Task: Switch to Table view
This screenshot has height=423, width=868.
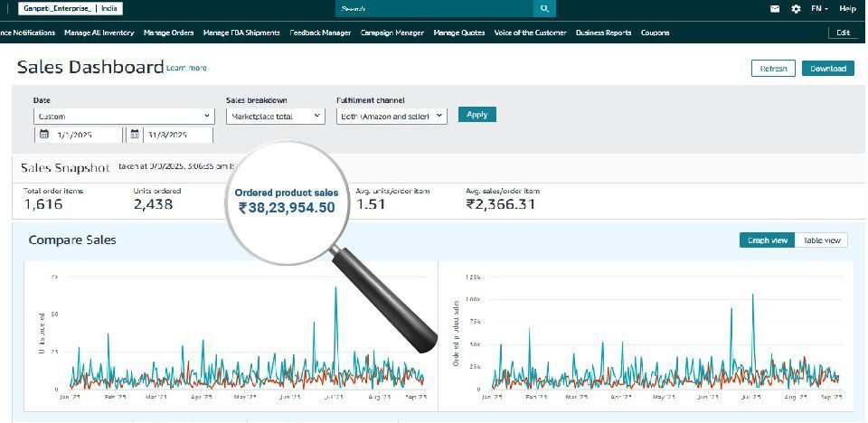Action: [x=822, y=240]
